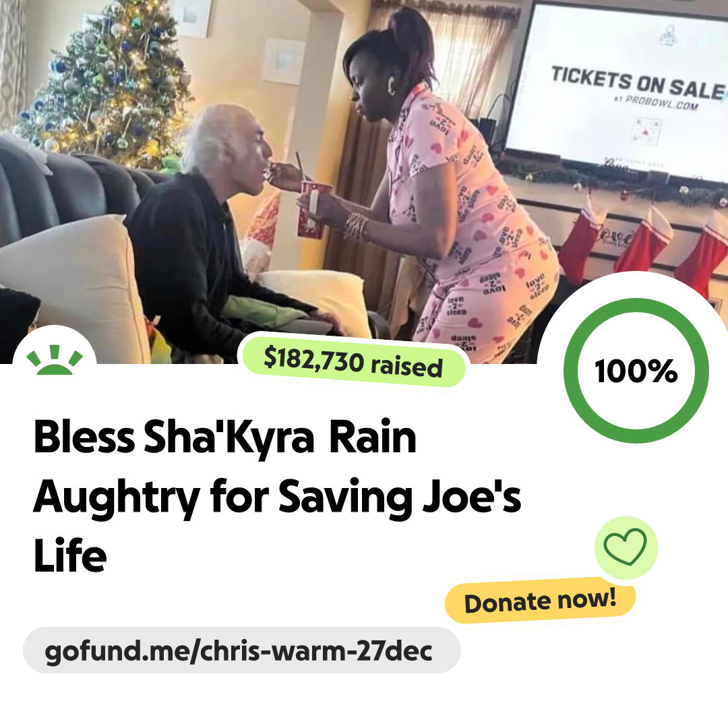Click the 100% progress ring
Viewport: 728px width, 728px height.
coord(636,371)
